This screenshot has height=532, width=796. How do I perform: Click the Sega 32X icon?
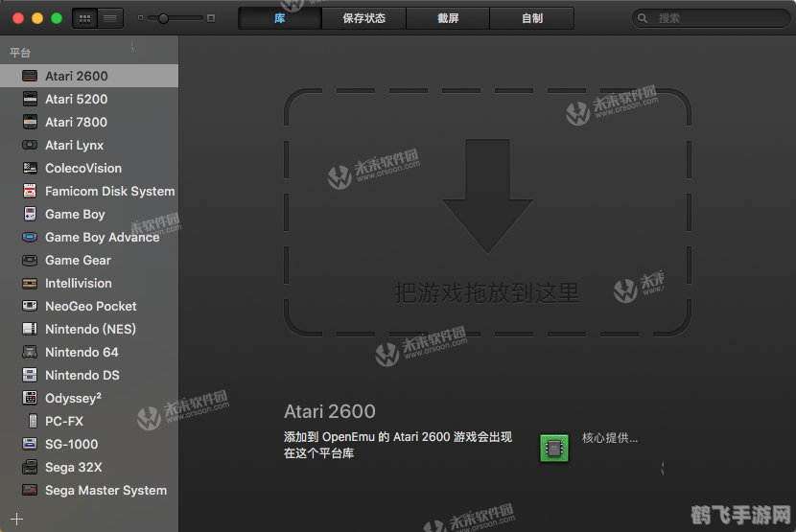point(30,467)
